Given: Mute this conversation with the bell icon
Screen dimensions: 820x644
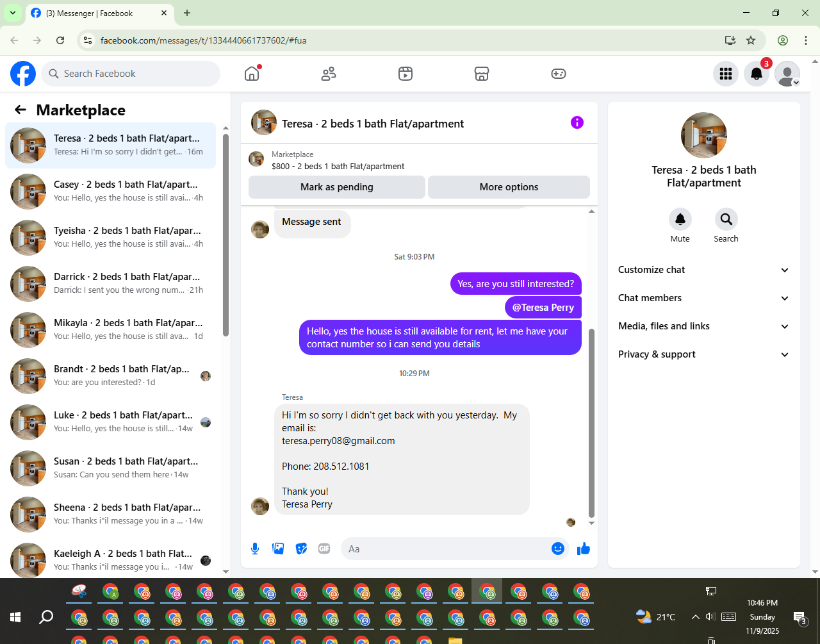Looking at the screenshot, I should [680, 219].
